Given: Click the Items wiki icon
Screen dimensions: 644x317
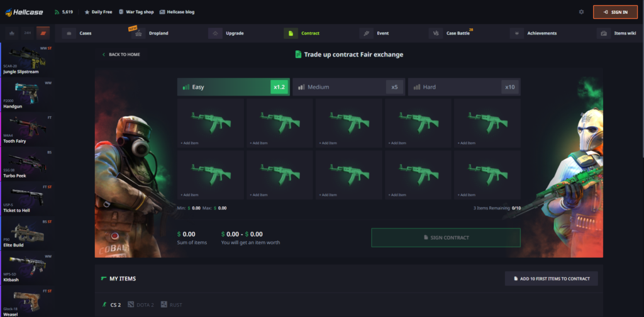Looking at the screenshot, I should click(604, 33).
